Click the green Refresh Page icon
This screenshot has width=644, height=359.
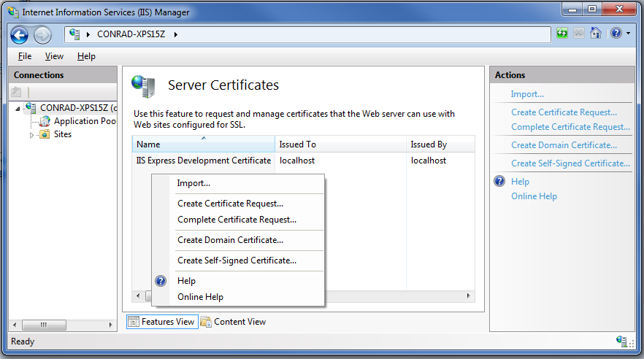click(x=562, y=34)
